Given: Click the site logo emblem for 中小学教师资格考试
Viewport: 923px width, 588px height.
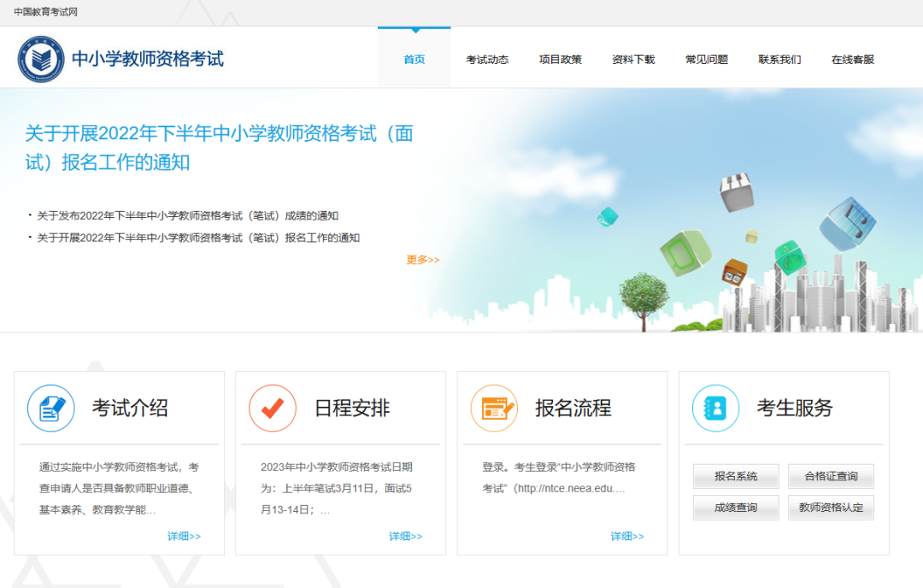Looking at the screenshot, I should 42,58.
